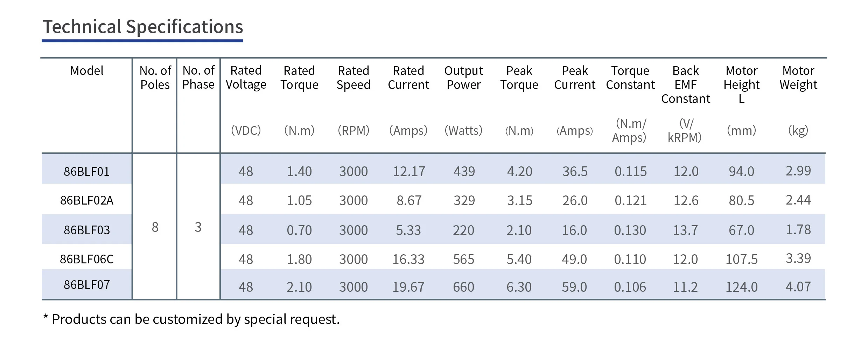Select the 86BLF06C model row label
The height and width of the screenshot is (359, 868).
click(87, 259)
